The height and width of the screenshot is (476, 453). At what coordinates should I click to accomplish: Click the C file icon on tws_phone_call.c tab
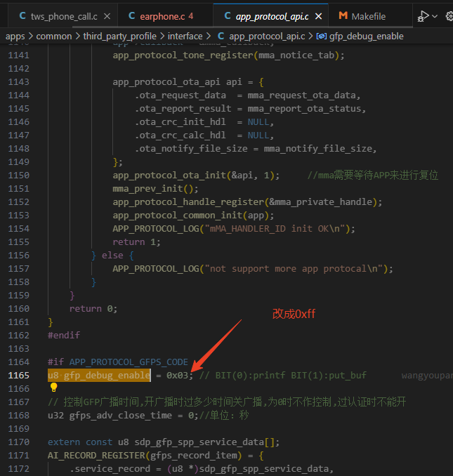click(22, 15)
